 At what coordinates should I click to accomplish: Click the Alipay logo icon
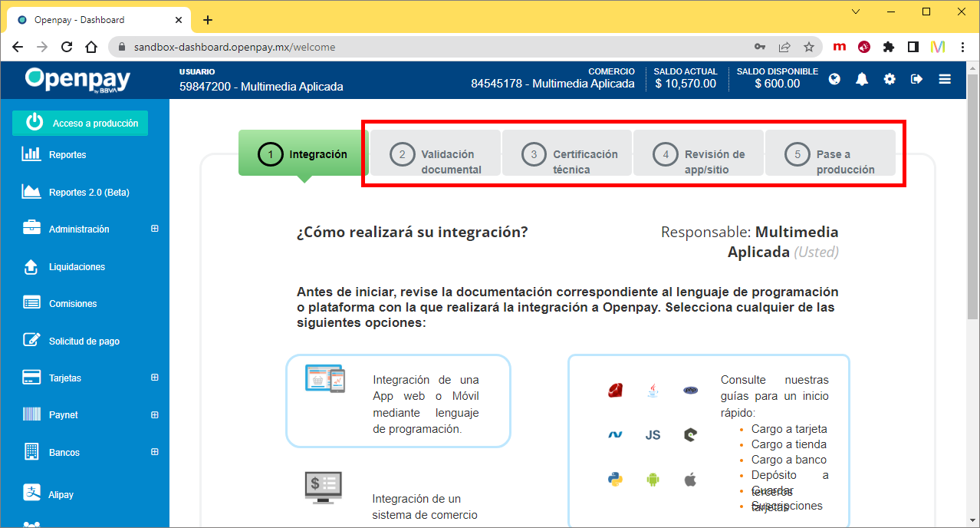[x=31, y=493]
